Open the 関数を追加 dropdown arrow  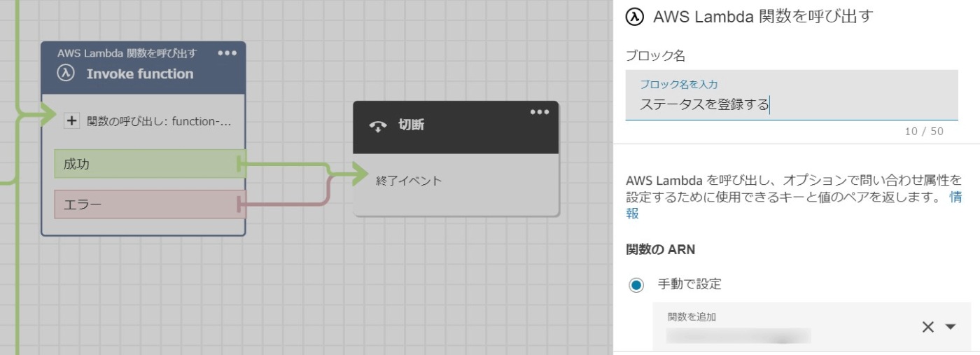pos(951,327)
